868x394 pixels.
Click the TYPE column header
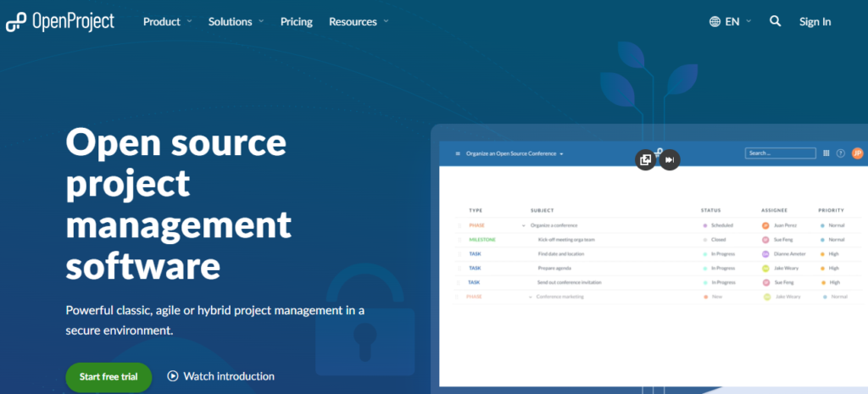tap(476, 210)
